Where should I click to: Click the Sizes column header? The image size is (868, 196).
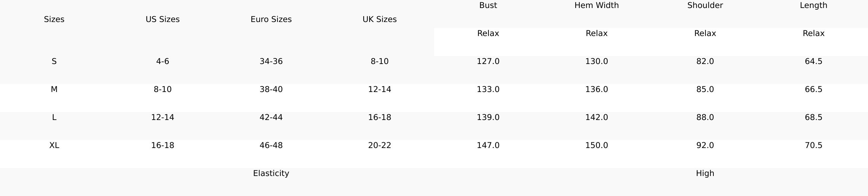[54, 19]
